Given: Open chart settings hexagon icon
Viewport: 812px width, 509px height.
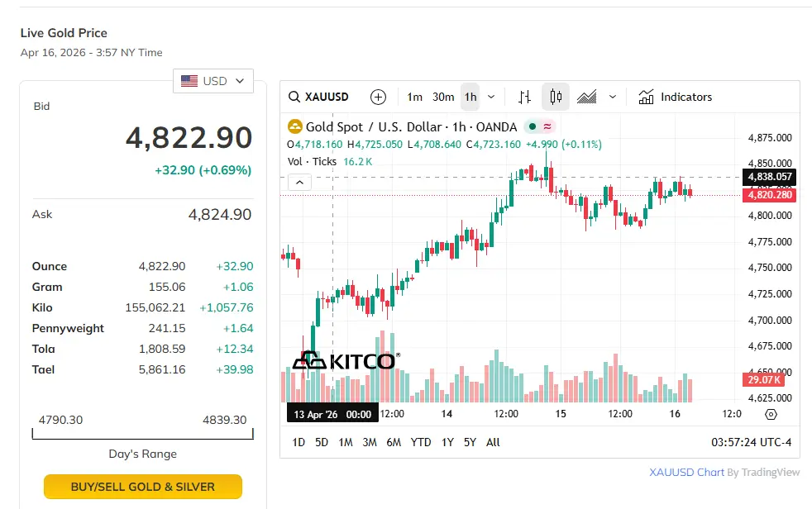Looking at the screenshot, I should [771, 414].
